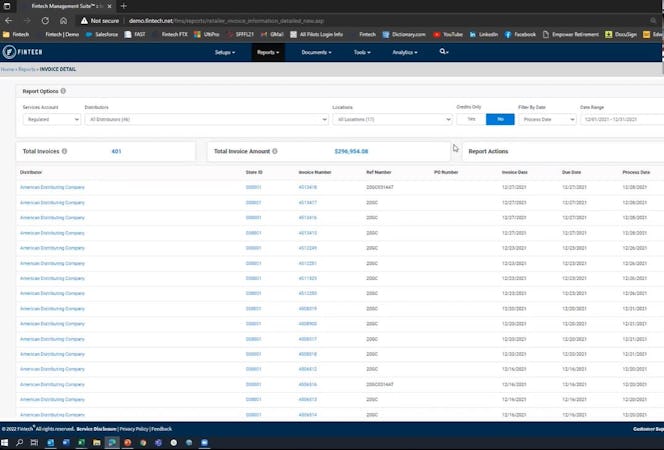The height and width of the screenshot is (450, 664).
Task: Open the Documents menu
Action: tap(316, 52)
